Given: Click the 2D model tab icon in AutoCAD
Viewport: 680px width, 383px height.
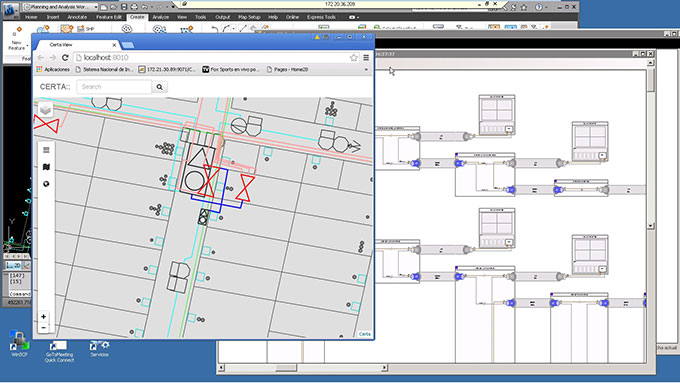Looking at the screenshot, I should click(x=14, y=265).
